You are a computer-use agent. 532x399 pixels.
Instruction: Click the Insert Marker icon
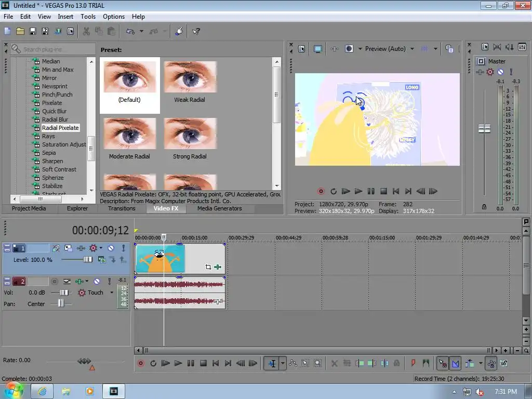point(413,363)
